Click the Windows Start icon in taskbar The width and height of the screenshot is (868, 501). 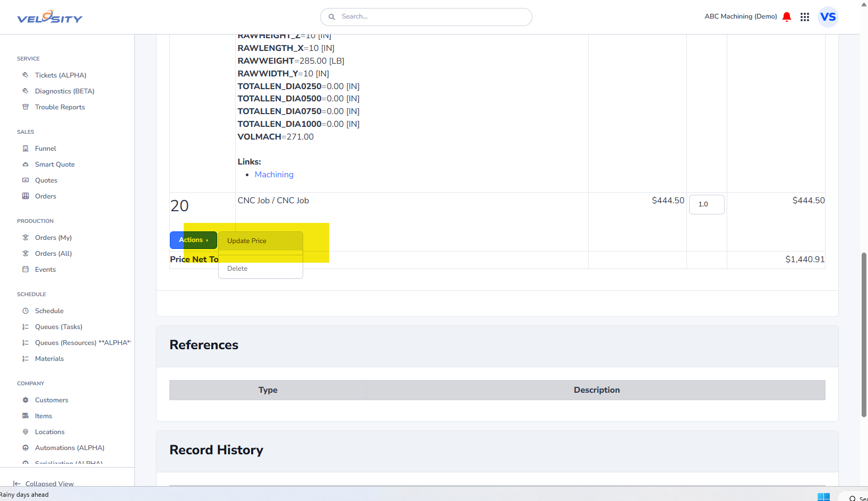tap(823, 497)
